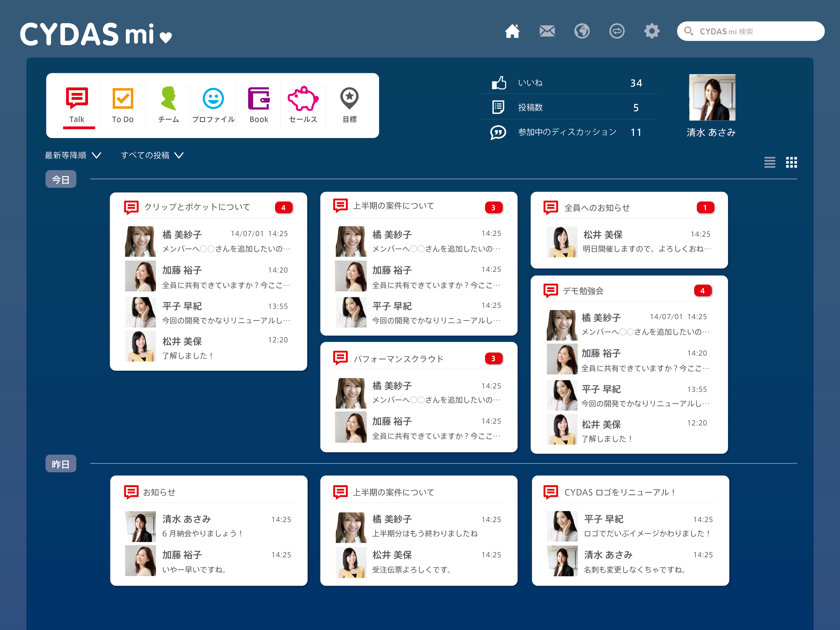Click message いやー早いですね。

195,570
